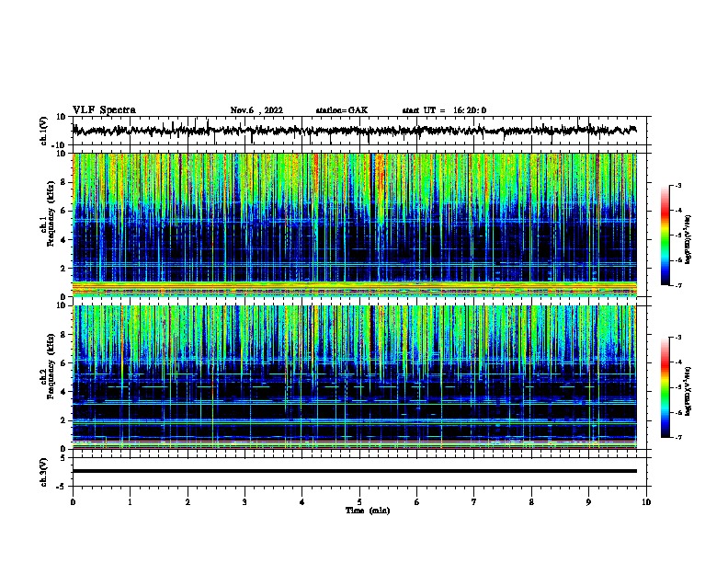Image resolution: width=728 pixels, height=563 pixels.
Task: Click the yellow-red low-frequency band in ch.1 spectrogram
Action: click(355, 289)
